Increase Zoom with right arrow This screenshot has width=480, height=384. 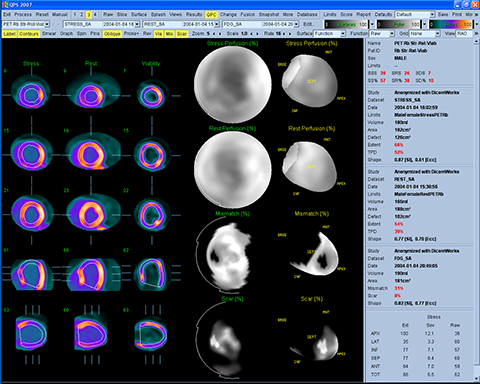click(220, 34)
